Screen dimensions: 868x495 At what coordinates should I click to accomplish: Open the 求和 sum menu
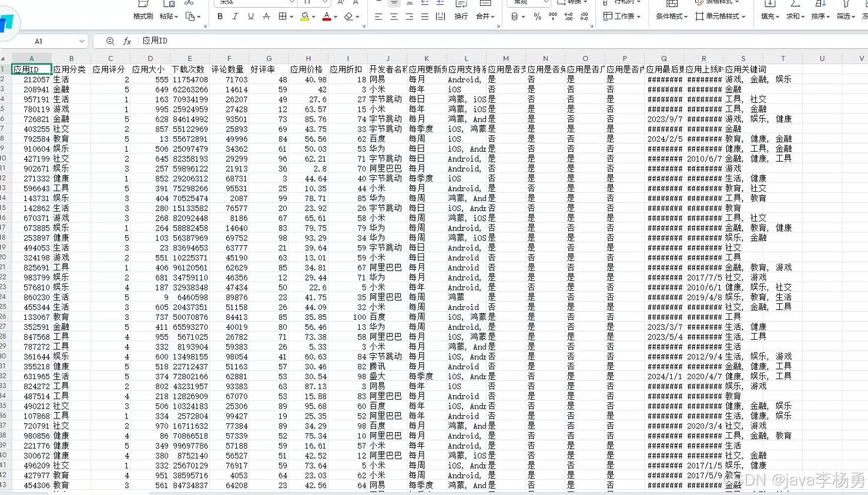pyautogui.click(x=796, y=16)
